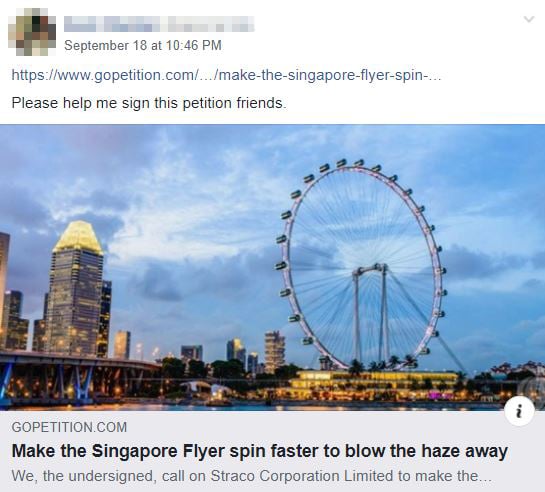Open the September 18 at 10:46 PM timestamp
The width and height of the screenshot is (545, 492).
pos(143,46)
